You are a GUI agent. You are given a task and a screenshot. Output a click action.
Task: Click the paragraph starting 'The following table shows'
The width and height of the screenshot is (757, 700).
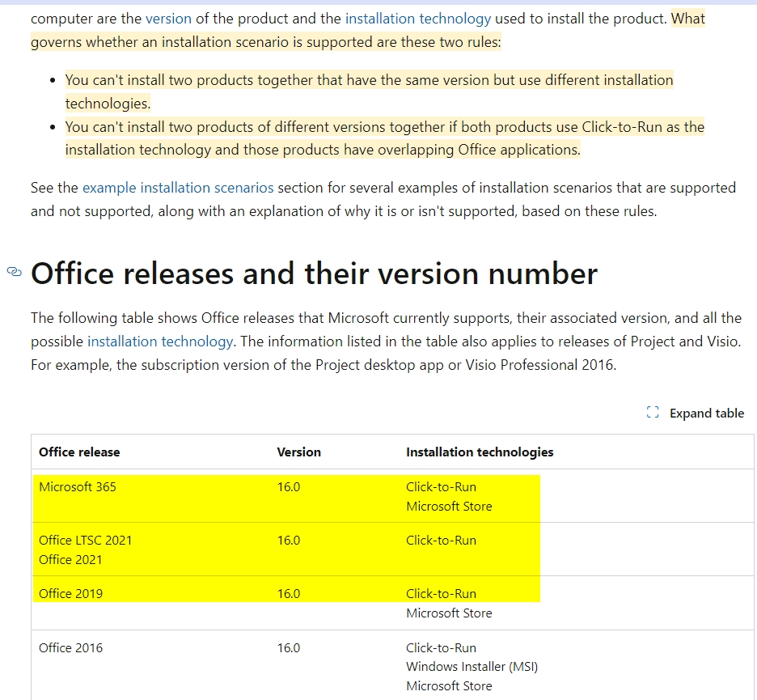click(x=387, y=342)
